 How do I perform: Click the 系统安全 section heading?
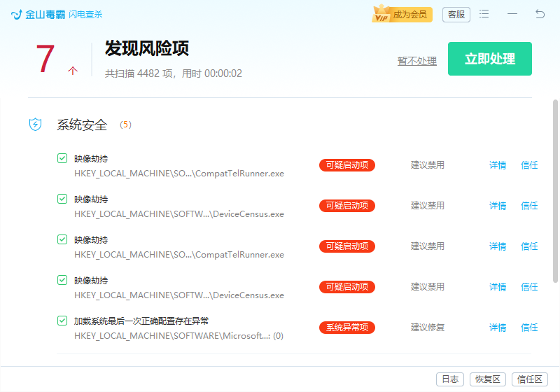pyautogui.click(x=82, y=125)
